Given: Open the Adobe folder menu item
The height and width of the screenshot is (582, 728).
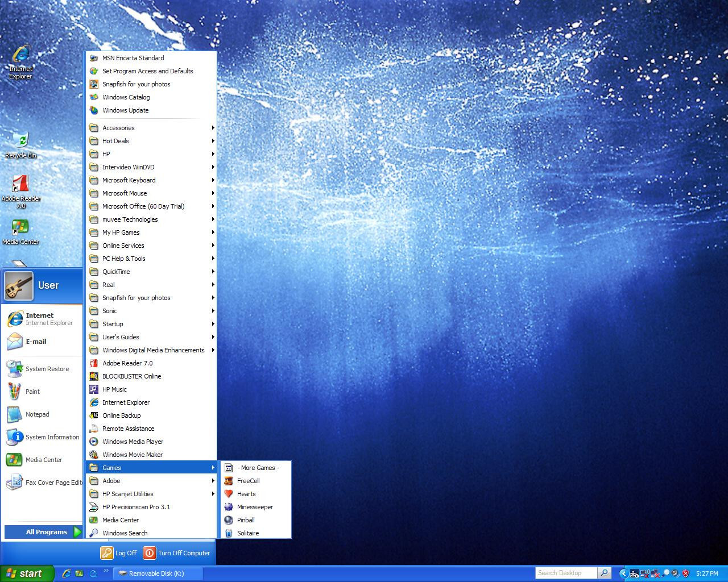Looking at the screenshot, I should 151,481.
